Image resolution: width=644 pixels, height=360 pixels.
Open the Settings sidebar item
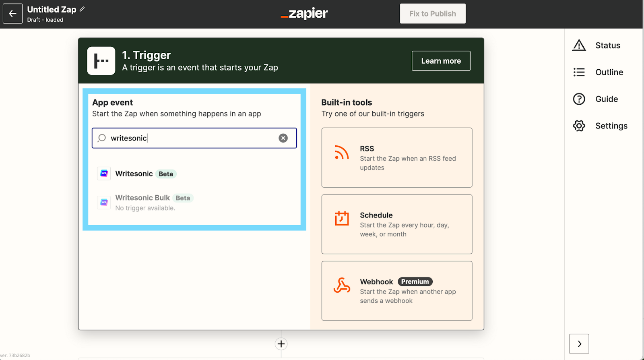click(601, 126)
